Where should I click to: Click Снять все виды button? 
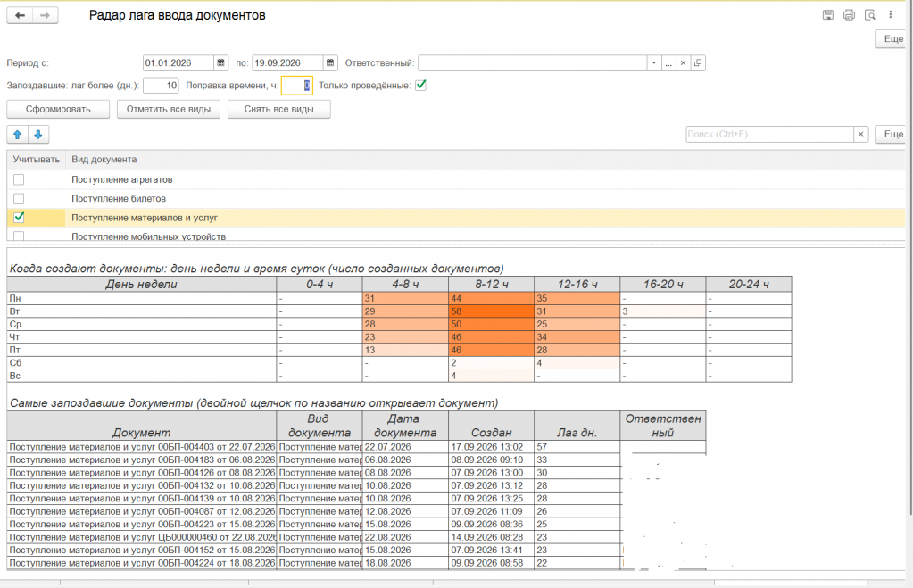coord(279,110)
